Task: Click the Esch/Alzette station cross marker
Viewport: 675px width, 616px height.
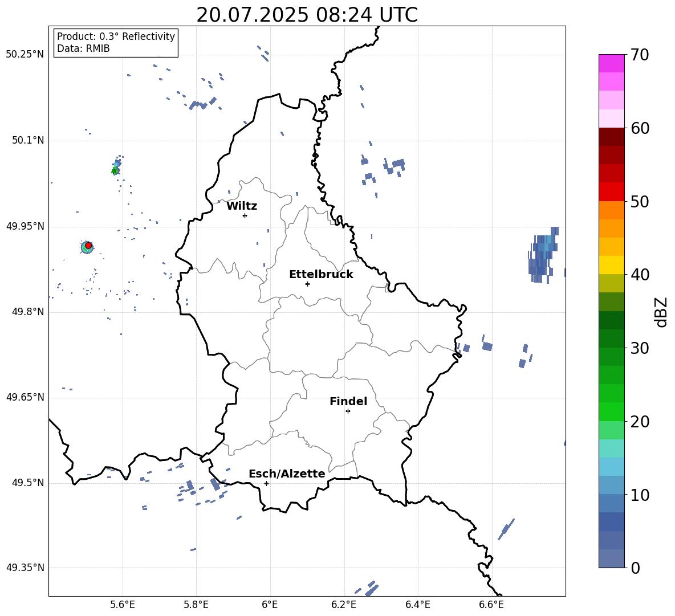Action: (x=266, y=483)
